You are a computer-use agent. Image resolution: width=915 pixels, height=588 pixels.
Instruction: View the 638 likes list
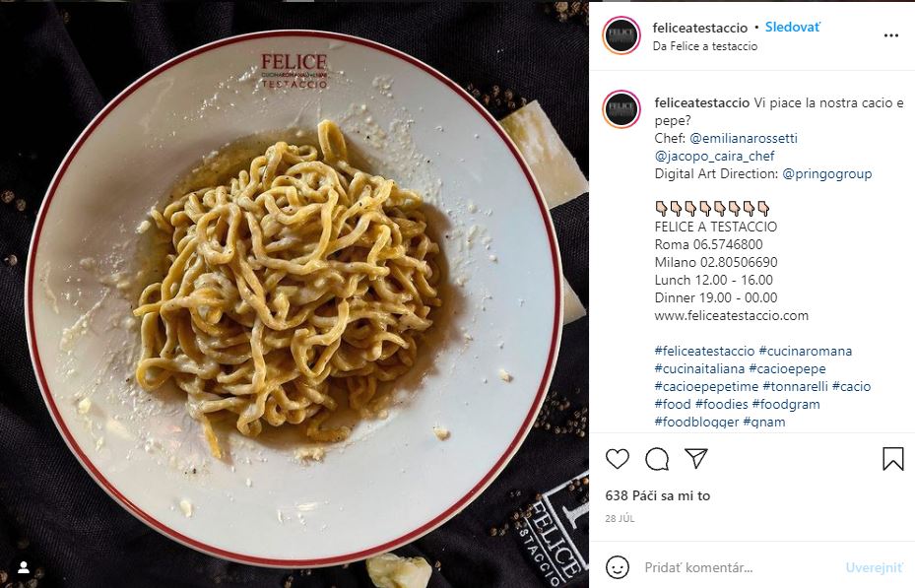(658, 495)
